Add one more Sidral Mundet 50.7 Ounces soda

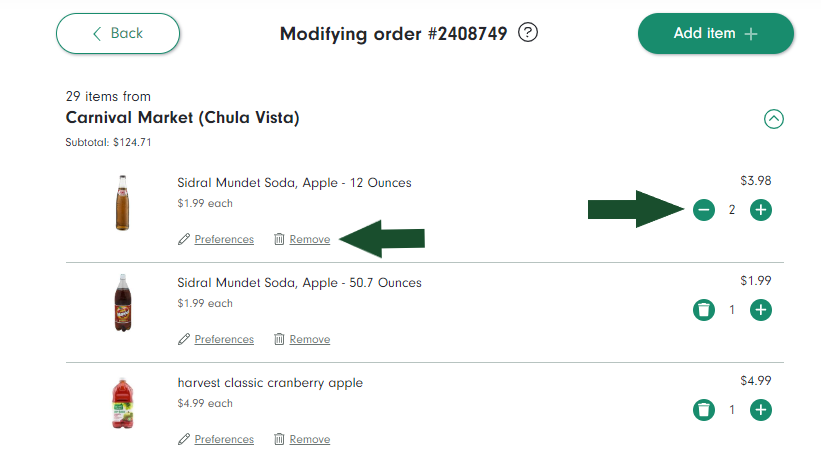[x=761, y=310]
